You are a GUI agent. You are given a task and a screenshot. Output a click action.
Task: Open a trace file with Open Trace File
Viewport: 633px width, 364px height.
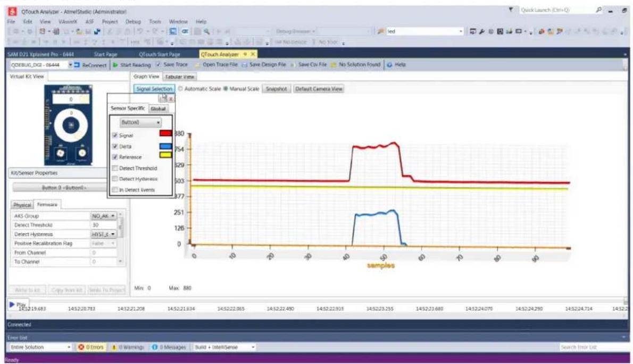(216, 64)
